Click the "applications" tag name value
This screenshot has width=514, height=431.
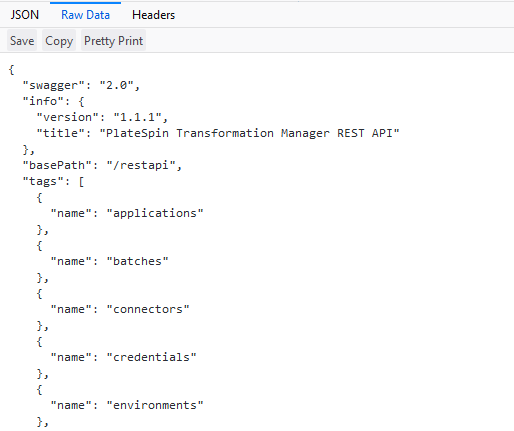click(x=155, y=213)
